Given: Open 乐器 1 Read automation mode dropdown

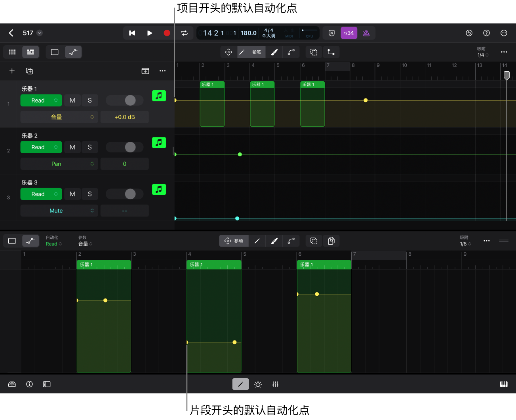Looking at the screenshot, I should click(41, 101).
